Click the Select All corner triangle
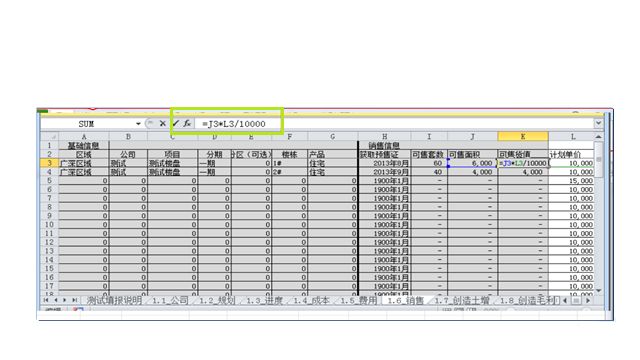 click(50, 137)
